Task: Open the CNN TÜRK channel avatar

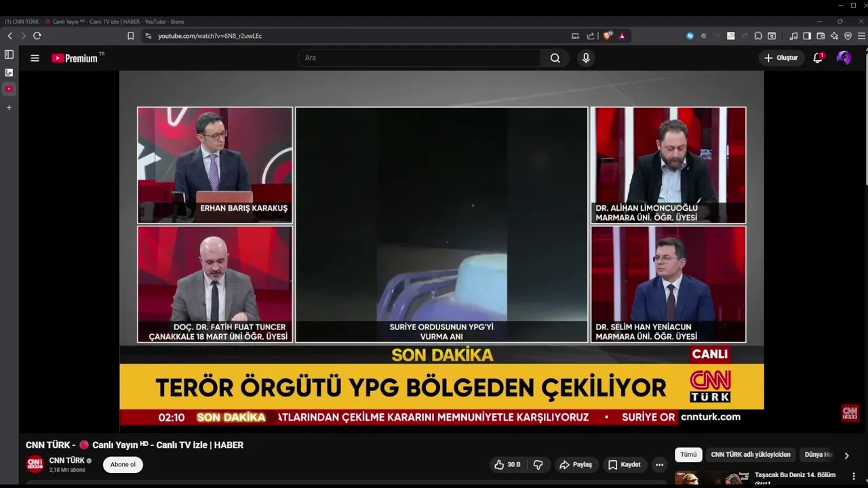Action: tap(35, 464)
